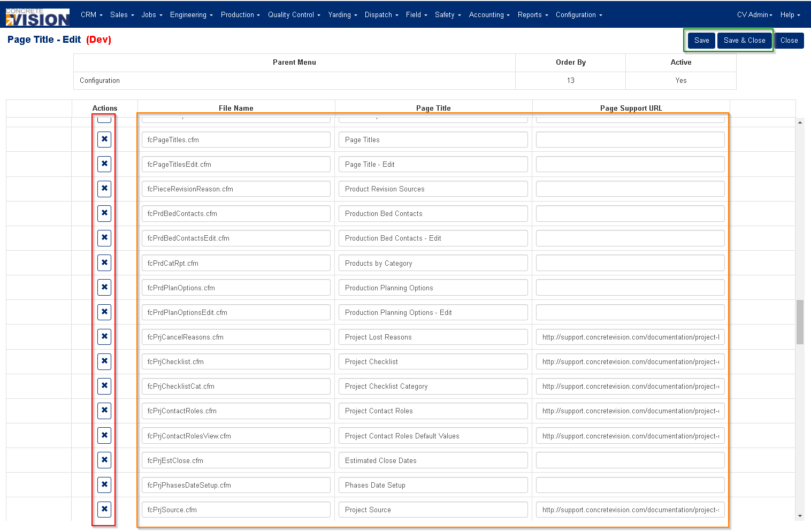Viewport: 811px width, 532px height.
Task: Open the Sales dropdown menu
Action: coord(122,15)
